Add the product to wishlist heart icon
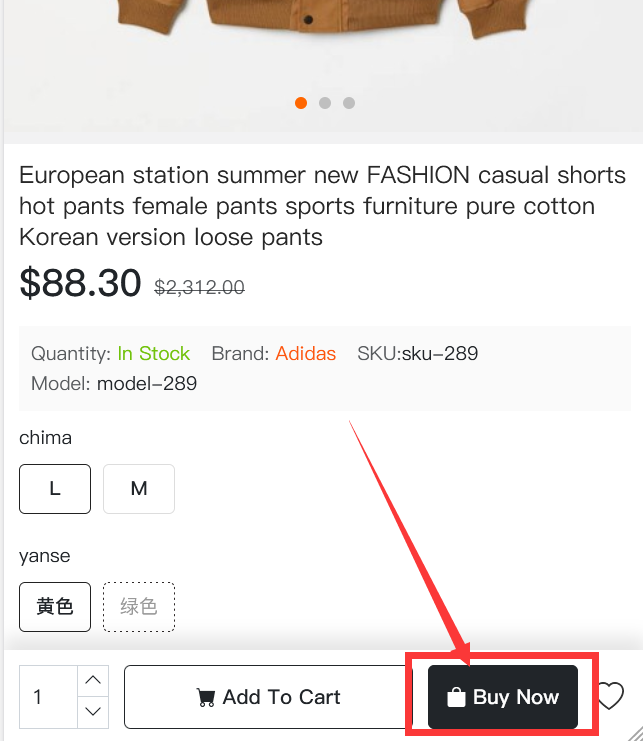643x741 pixels. (611, 697)
